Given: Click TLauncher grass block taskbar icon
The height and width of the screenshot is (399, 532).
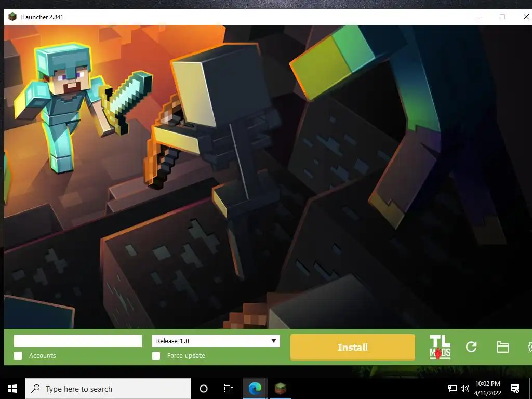Looking at the screenshot, I should 280,389.
